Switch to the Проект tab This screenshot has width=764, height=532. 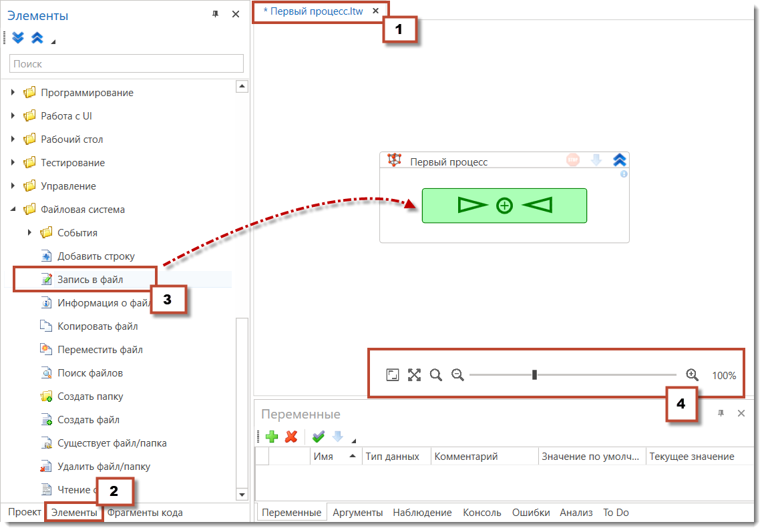click(x=24, y=512)
